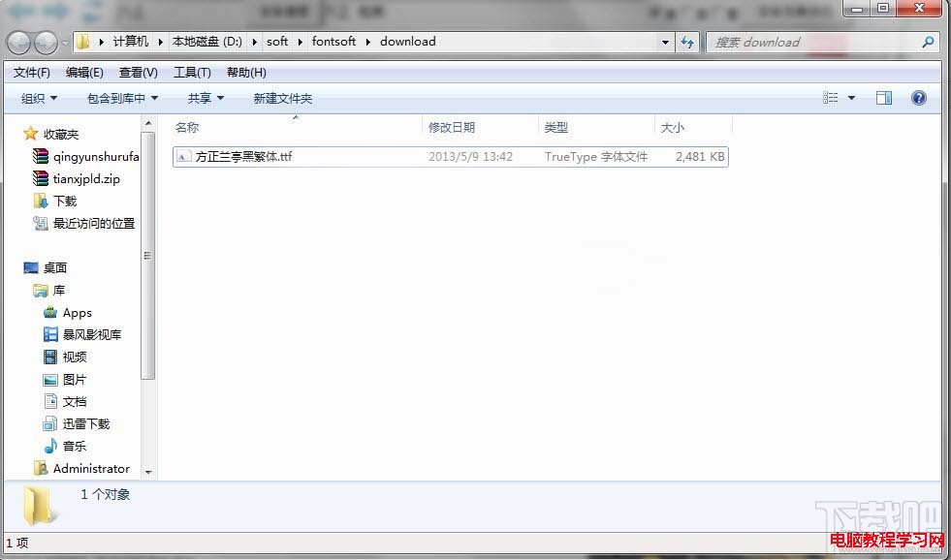Click the Forward navigation arrow button

pos(47,43)
